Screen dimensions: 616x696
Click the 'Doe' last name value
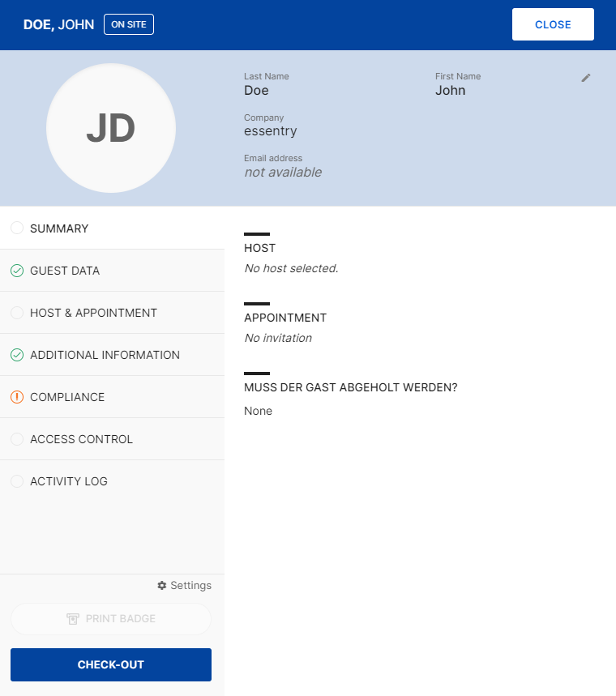pos(256,91)
